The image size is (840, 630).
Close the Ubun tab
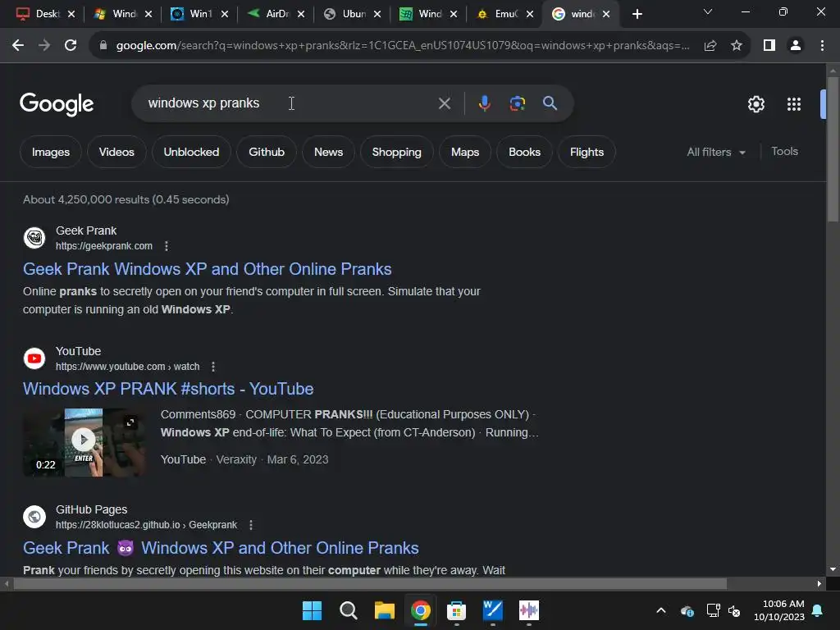(x=377, y=14)
